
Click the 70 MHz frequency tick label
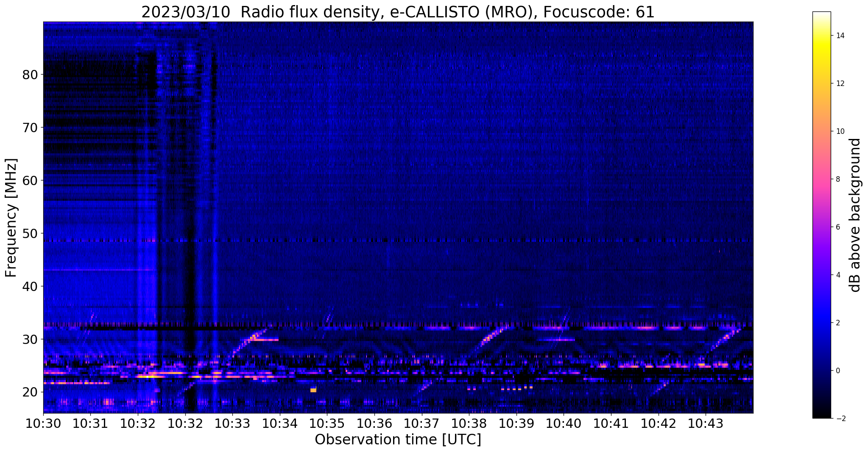pyautogui.click(x=30, y=128)
